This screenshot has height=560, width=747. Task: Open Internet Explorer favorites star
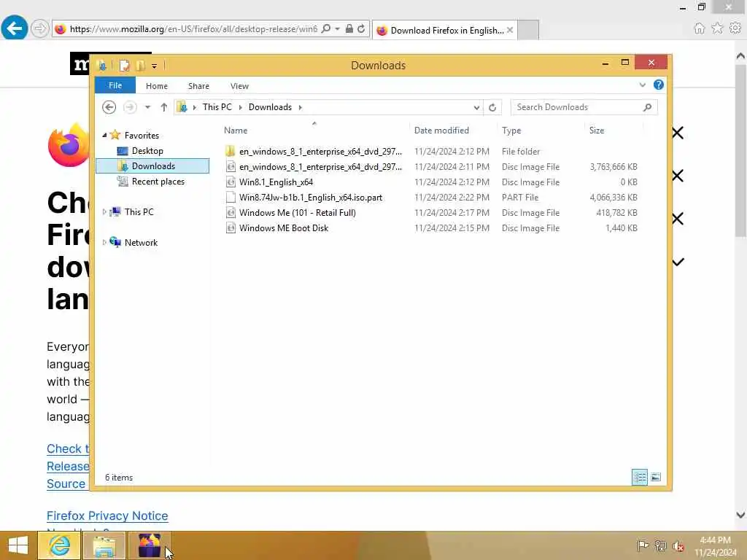717,28
